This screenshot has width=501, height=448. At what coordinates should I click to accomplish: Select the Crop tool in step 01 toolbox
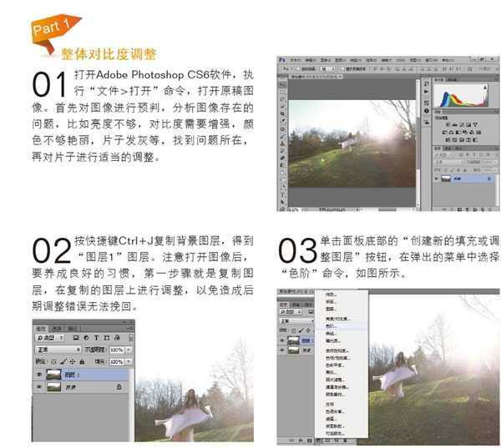coord(282,113)
